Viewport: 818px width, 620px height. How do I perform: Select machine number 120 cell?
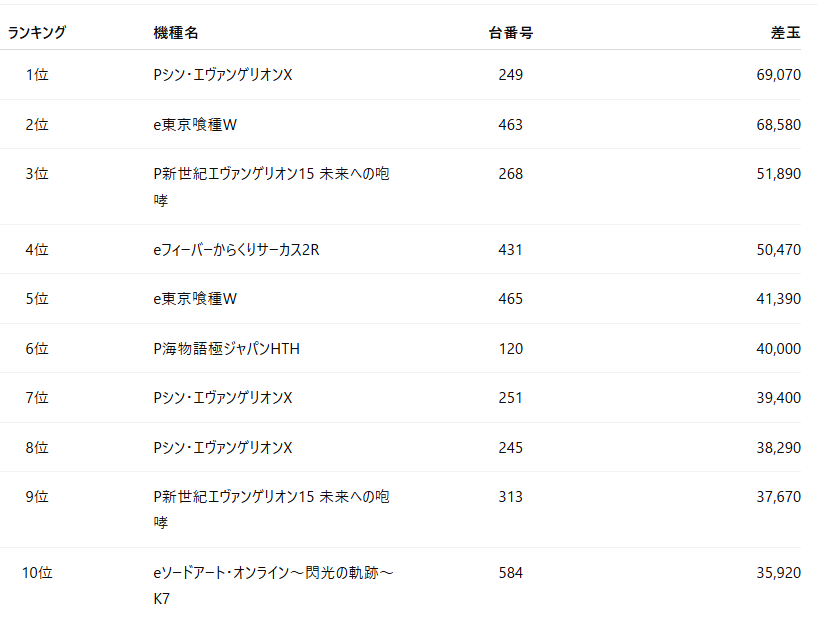(511, 348)
